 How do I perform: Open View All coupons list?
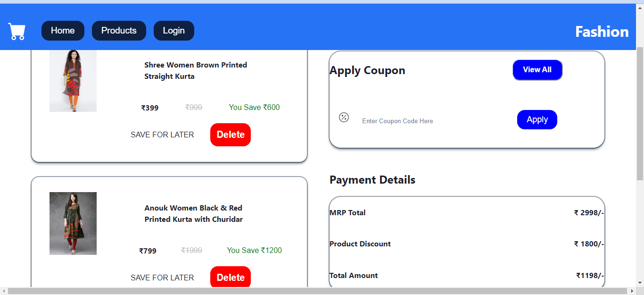click(x=537, y=69)
